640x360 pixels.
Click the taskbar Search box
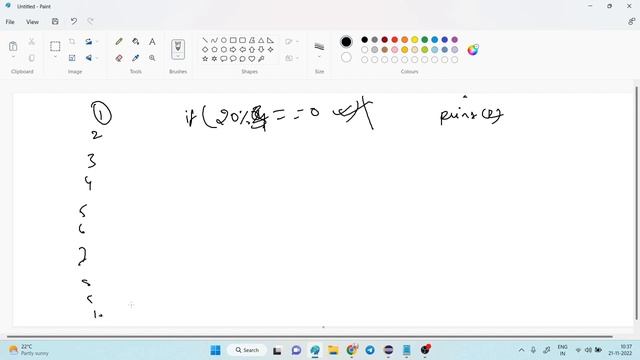point(247,350)
